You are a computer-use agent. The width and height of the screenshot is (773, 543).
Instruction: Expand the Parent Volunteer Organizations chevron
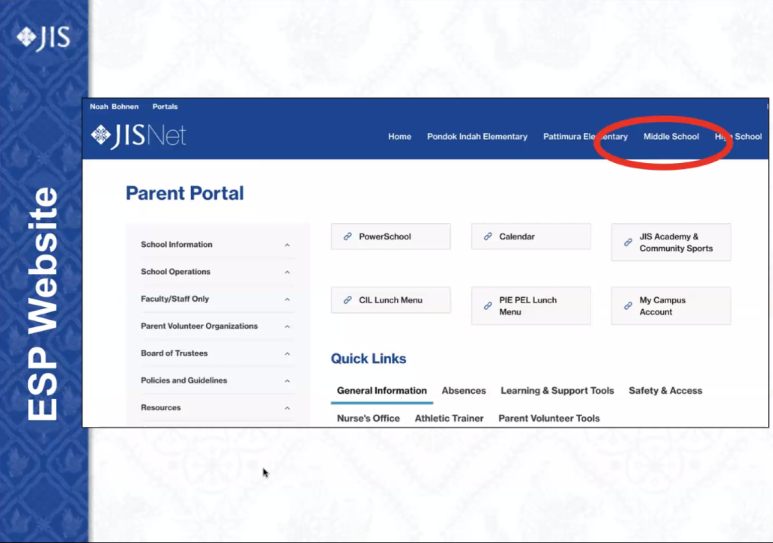point(287,326)
